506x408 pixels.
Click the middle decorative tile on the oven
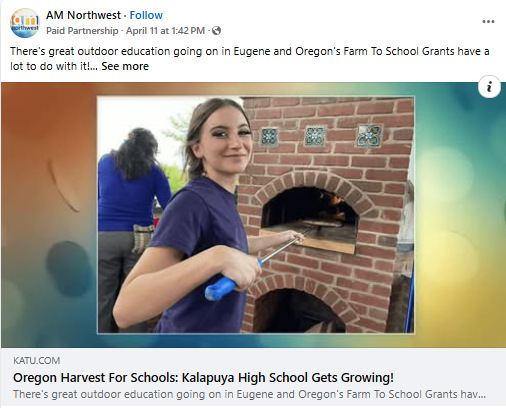[x=315, y=135]
